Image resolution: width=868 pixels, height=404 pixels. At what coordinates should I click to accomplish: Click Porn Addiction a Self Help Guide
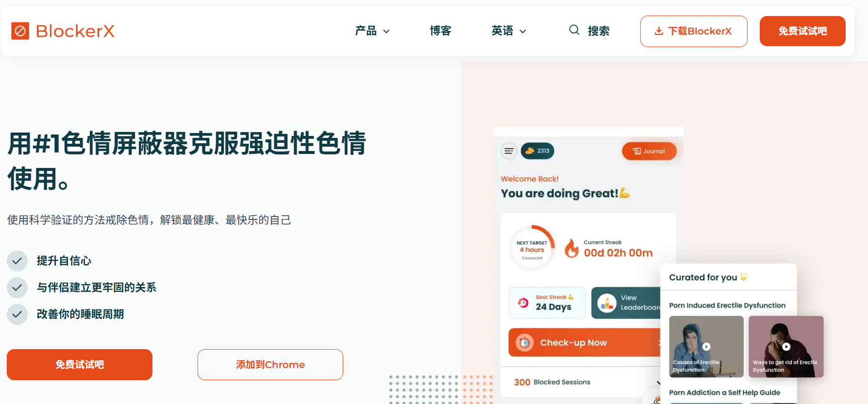(x=724, y=392)
